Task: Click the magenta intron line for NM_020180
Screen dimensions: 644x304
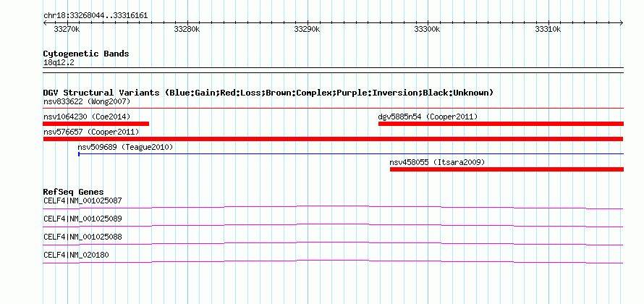Action: click(x=333, y=261)
